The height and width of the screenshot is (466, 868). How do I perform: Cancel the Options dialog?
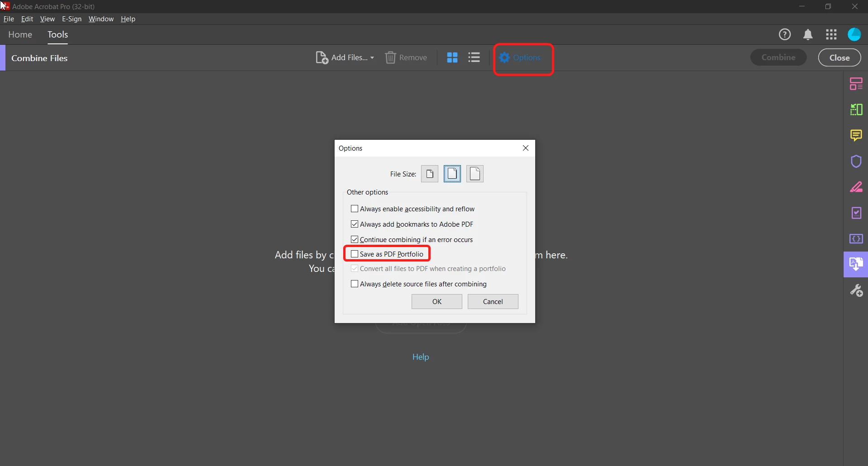(493, 301)
